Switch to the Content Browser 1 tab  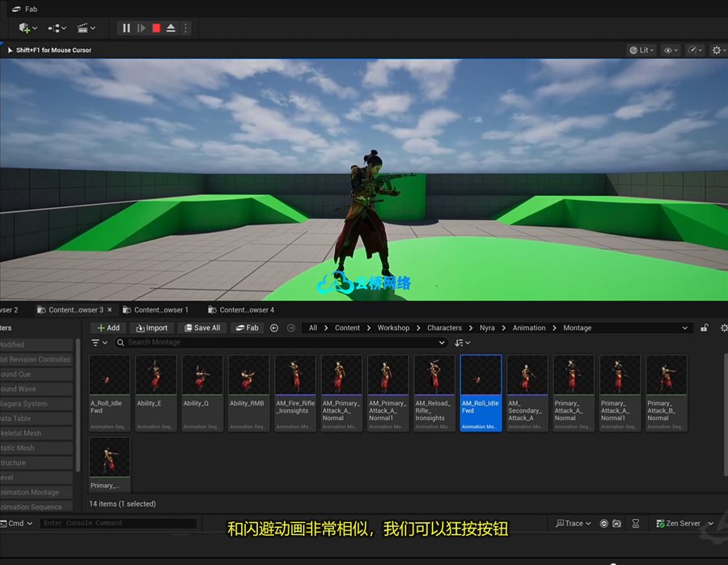pyautogui.click(x=160, y=310)
